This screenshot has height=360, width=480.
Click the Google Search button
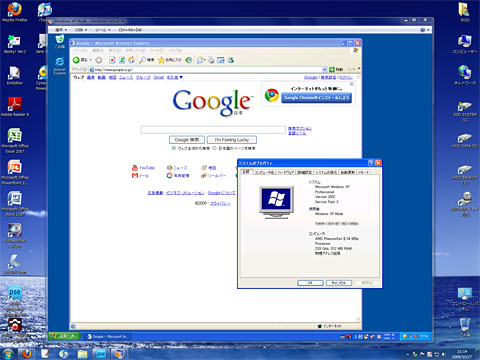click(x=187, y=140)
